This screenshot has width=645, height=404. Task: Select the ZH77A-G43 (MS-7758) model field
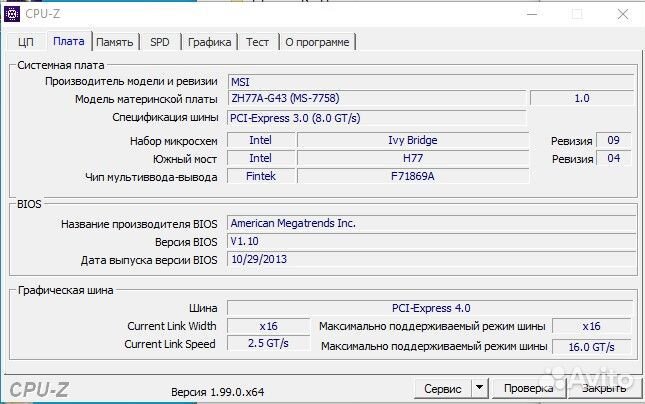[376, 98]
